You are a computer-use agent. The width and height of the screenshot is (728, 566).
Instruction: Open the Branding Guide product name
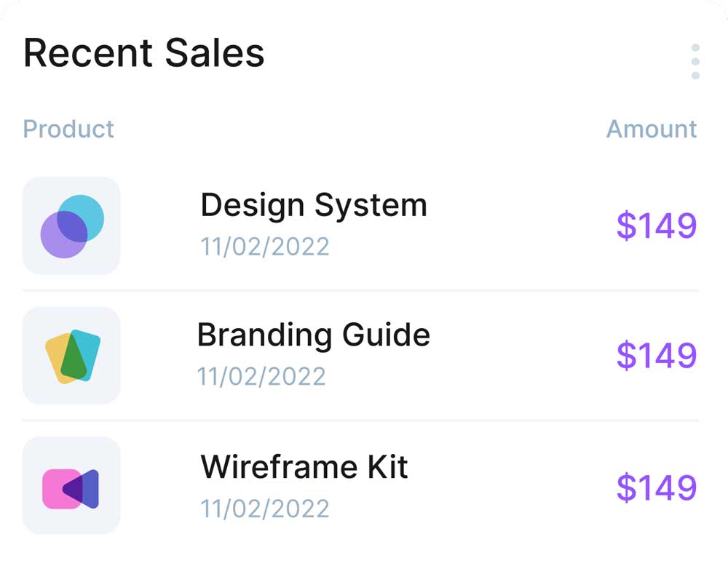(x=313, y=335)
